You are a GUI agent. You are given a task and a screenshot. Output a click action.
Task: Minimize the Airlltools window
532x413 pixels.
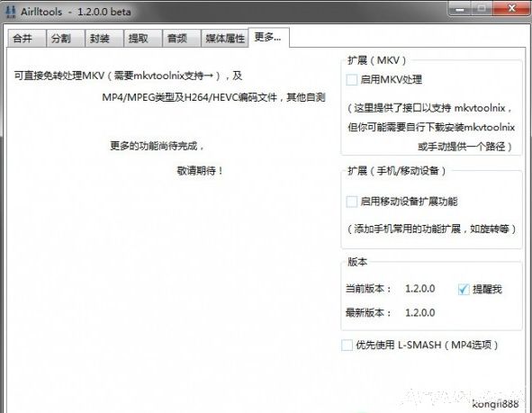460,9
